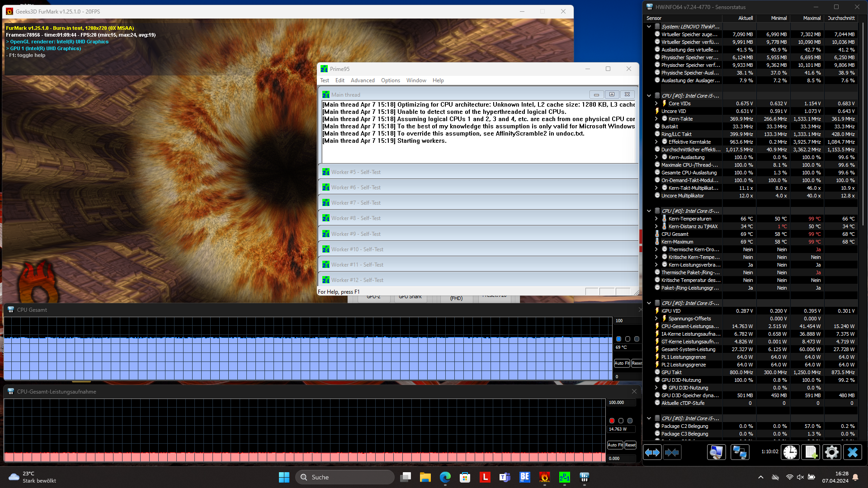
Task: Start logging with the sheet plus icon
Action: tap(811, 452)
